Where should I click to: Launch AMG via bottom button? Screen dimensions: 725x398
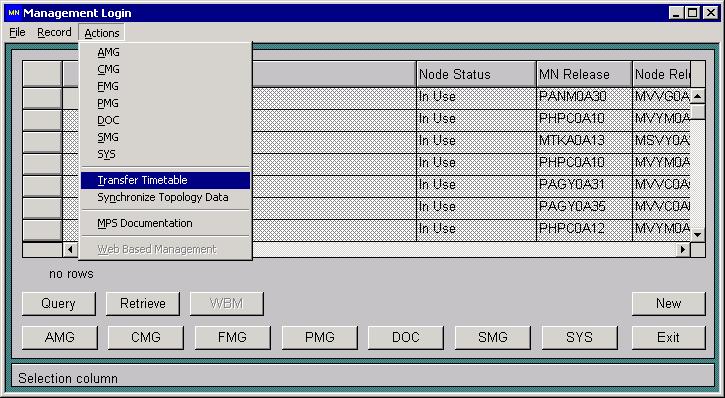pyautogui.click(x=60, y=337)
